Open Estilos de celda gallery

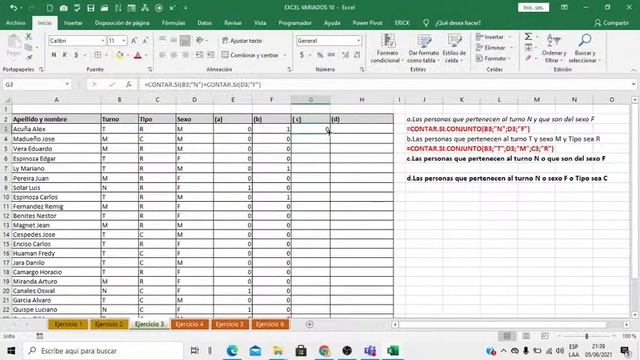coord(454,49)
